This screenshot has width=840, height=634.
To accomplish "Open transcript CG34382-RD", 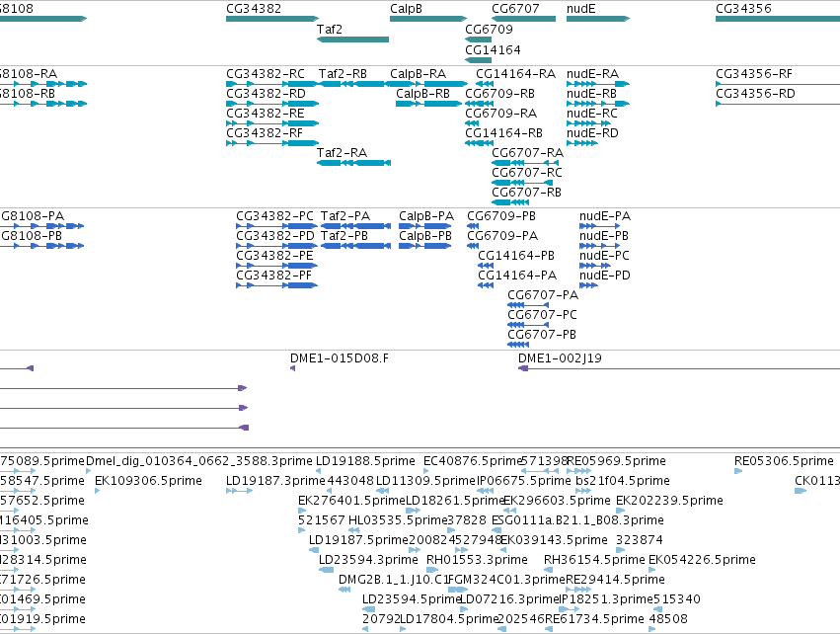I will (266, 94).
